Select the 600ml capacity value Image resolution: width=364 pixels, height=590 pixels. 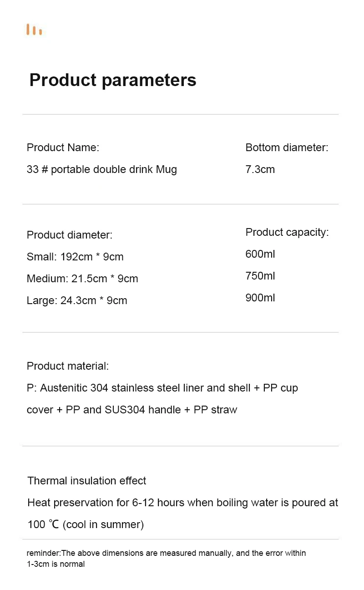click(260, 254)
